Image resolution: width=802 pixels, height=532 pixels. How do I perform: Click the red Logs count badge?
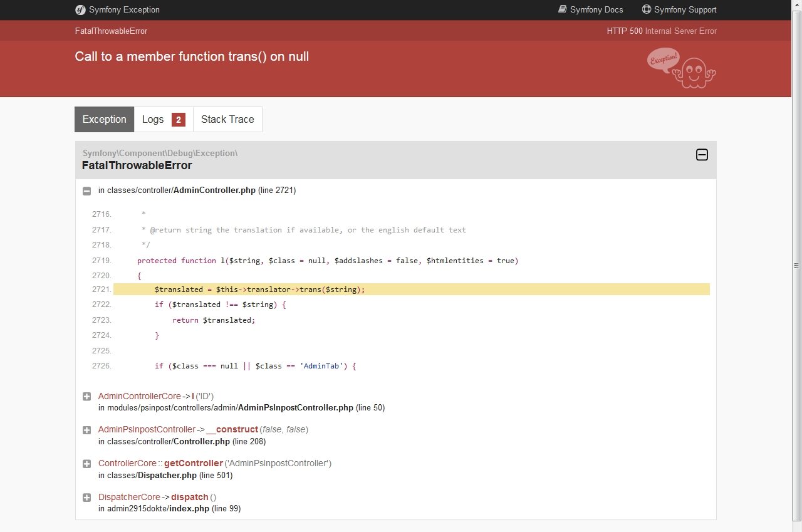[179, 120]
